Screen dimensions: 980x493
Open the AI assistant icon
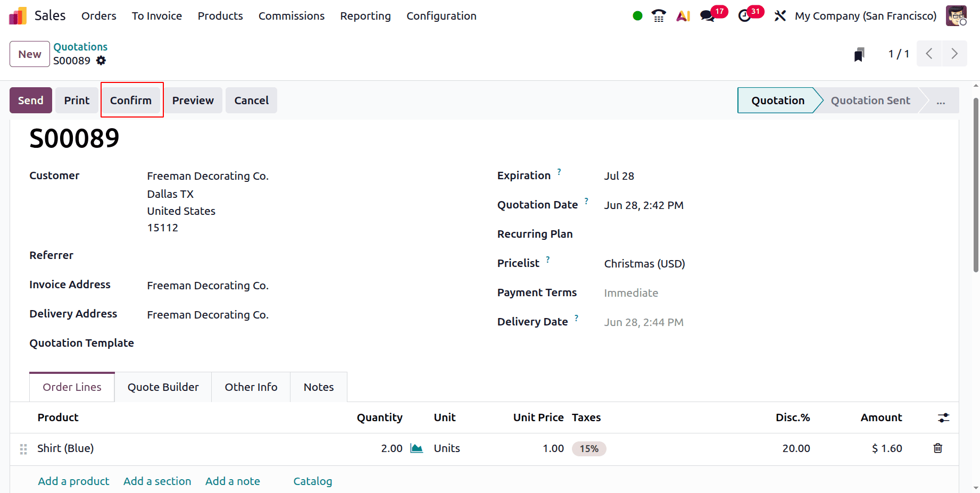click(x=683, y=16)
